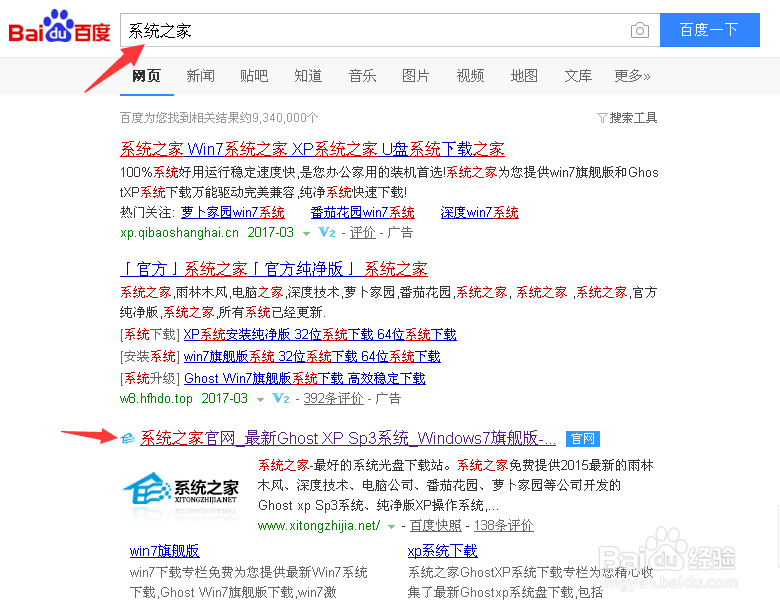The height and width of the screenshot is (610, 780).
Task: Click the 百度一下 search button
Action: point(710,30)
